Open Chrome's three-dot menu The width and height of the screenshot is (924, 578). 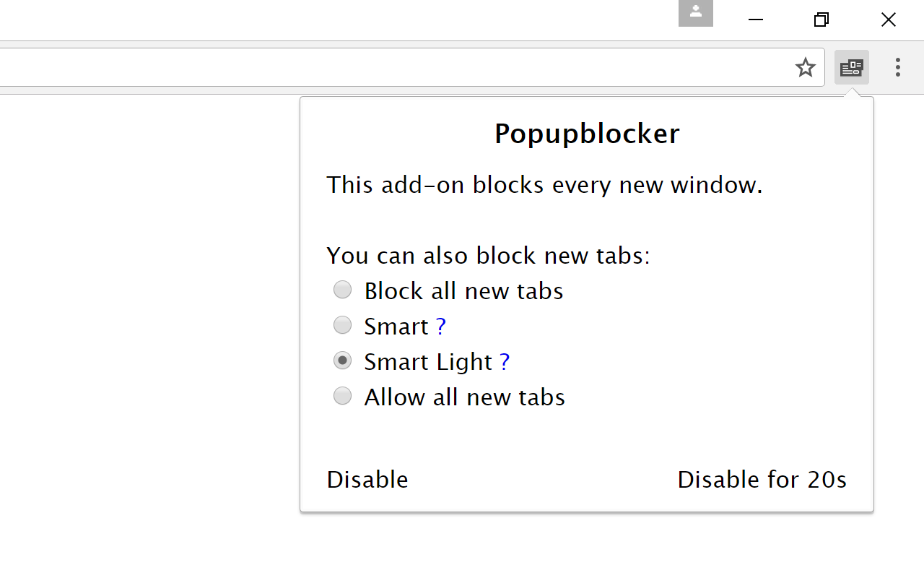(897, 67)
